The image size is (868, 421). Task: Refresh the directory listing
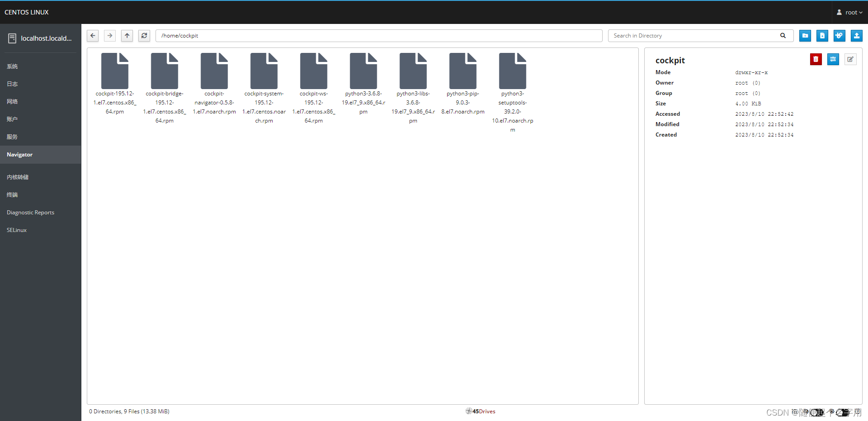[x=144, y=35]
